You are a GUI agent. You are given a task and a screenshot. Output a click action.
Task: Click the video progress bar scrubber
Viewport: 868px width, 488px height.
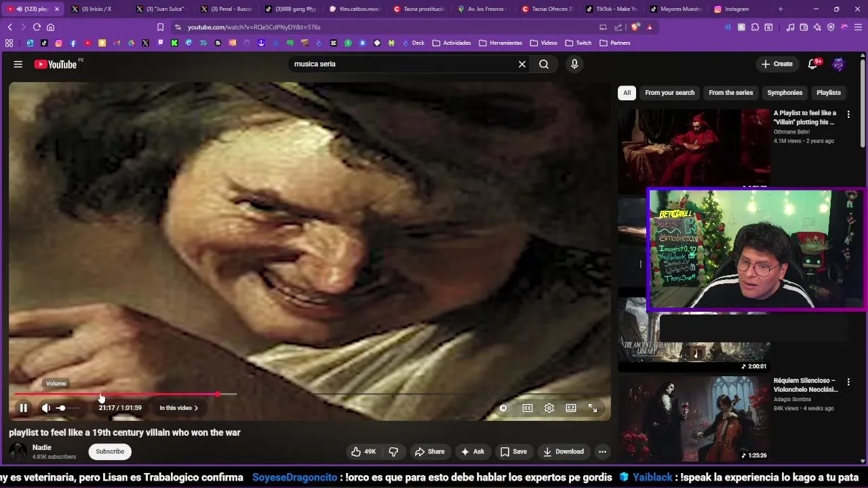tap(217, 394)
